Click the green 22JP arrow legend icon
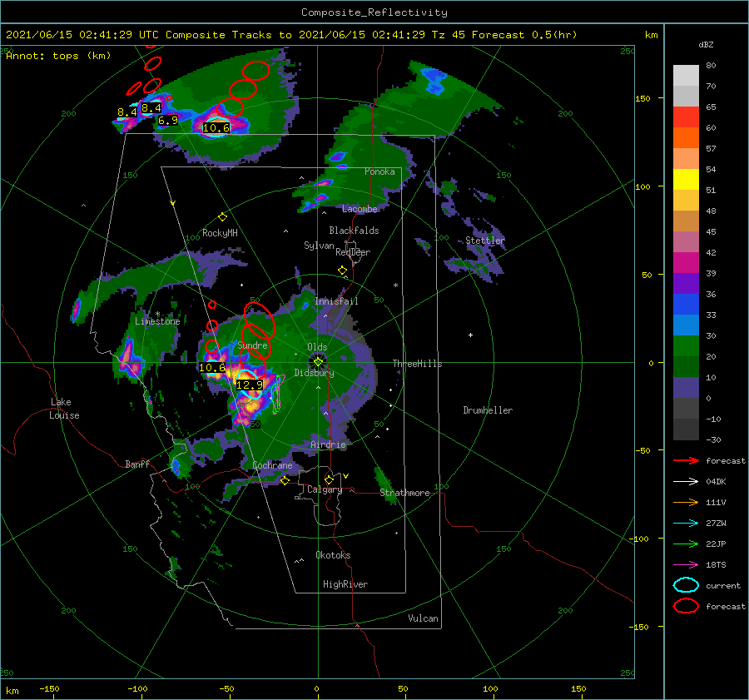This screenshot has width=749, height=700. pos(686,544)
